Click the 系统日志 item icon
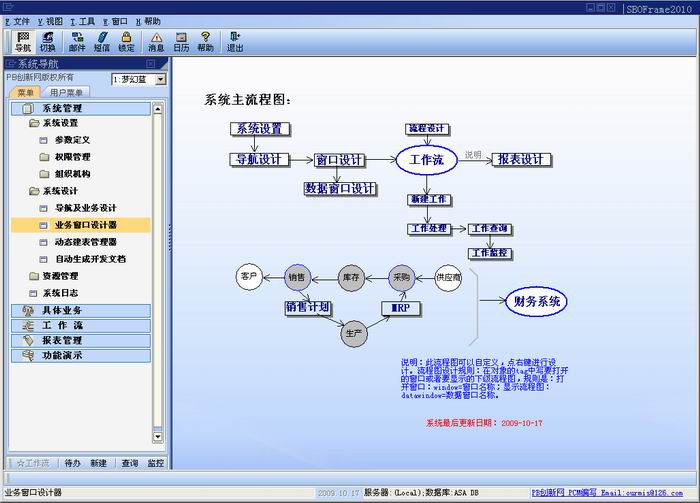This screenshot has width=700, height=503. (33, 294)
